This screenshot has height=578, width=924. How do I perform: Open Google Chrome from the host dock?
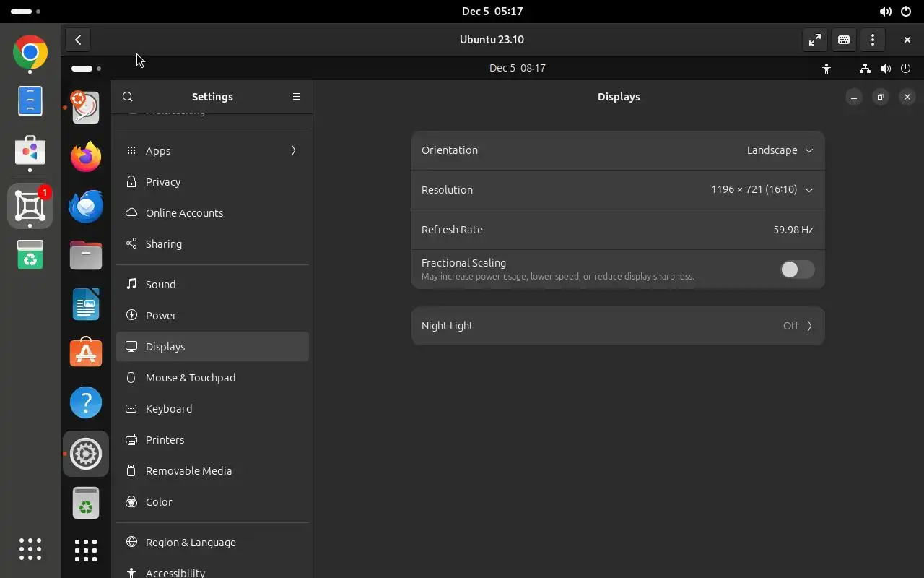tap(30, 53)
